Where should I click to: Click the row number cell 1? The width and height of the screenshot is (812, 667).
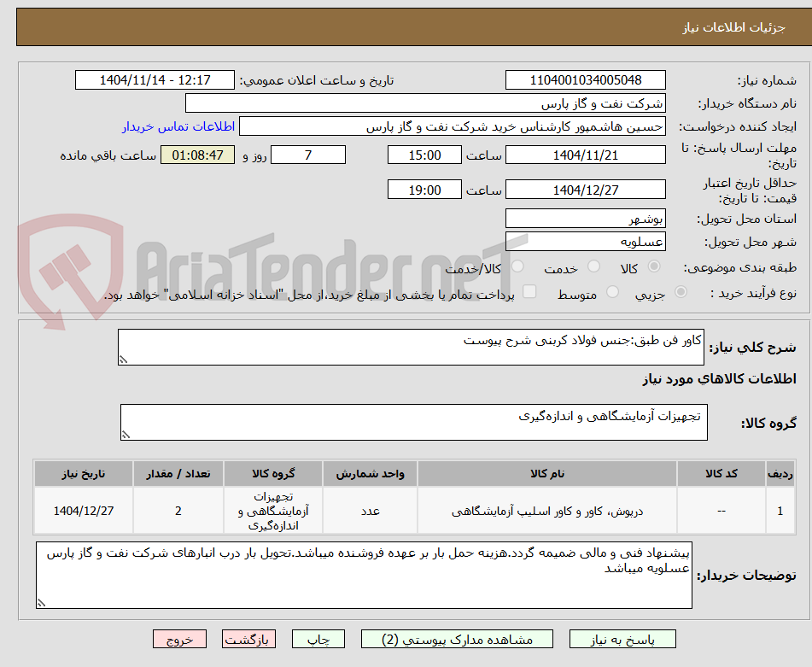[x=780, y=511]
